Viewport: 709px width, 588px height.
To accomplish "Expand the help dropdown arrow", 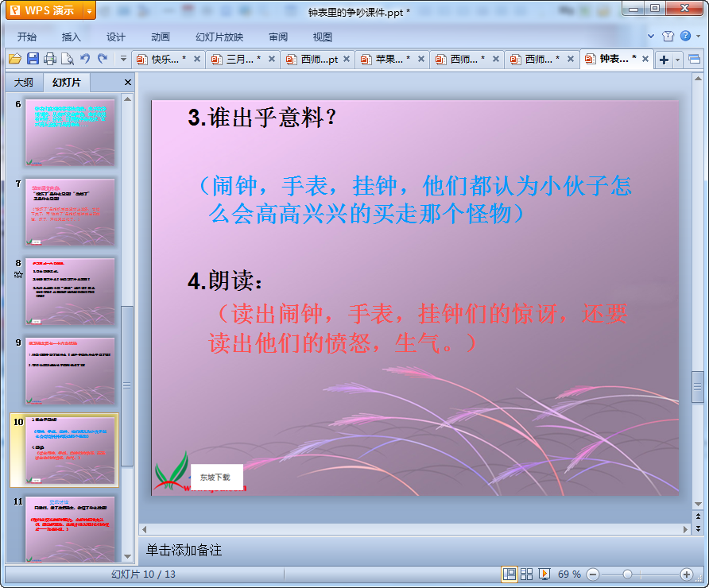I will pos(698,37).
